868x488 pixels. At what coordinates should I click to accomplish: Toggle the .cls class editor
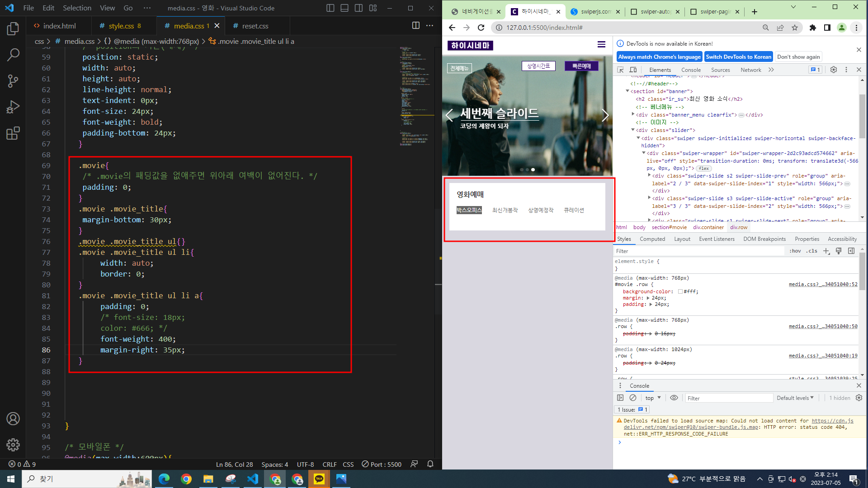[811, 251]
